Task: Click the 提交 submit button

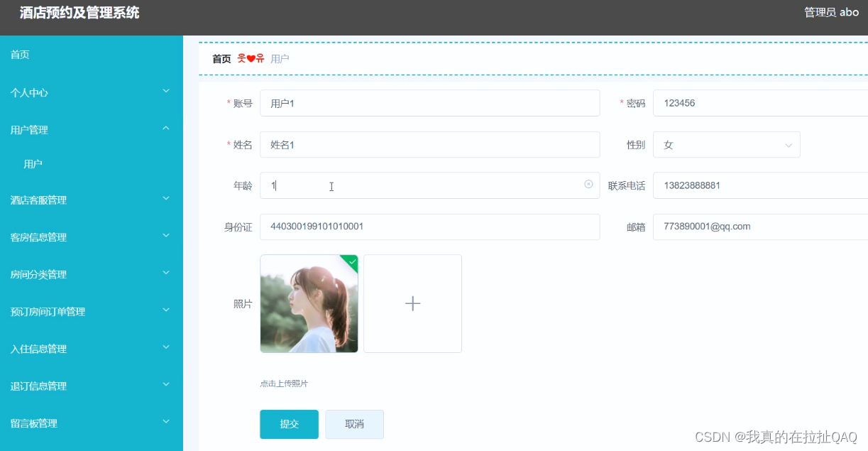Action: coord(289,424)
